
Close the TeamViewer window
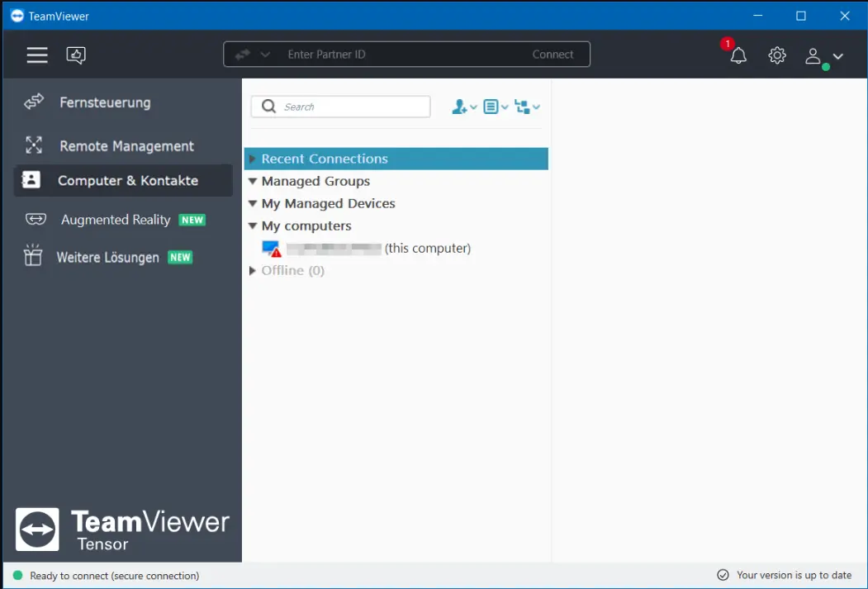845,16
